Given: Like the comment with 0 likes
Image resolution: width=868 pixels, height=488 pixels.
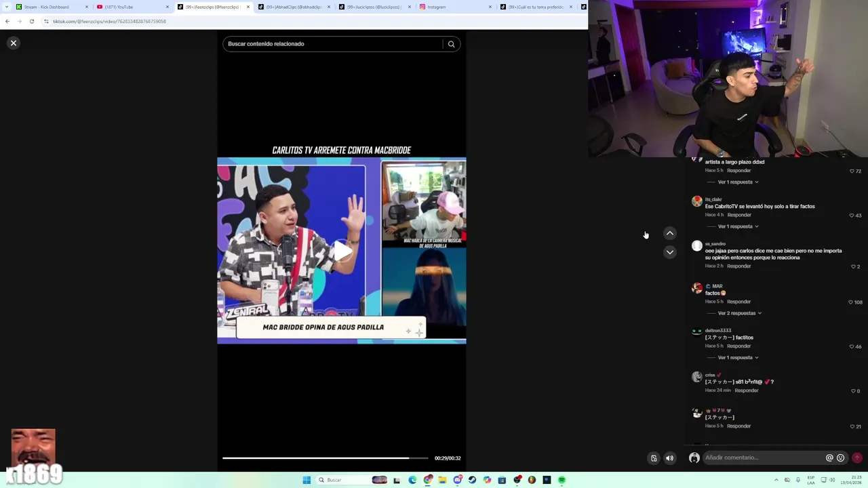Looking at the screenshot, I should (x=853, y=391).
